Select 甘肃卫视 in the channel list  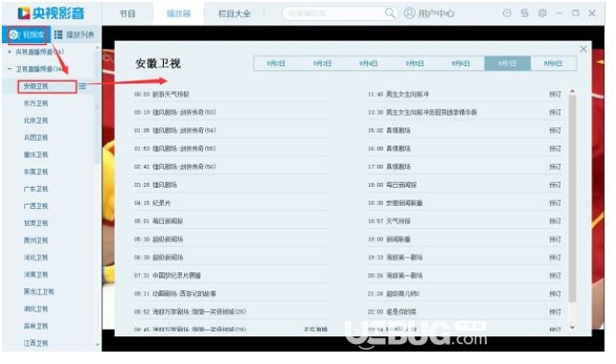pyautogui.click(x=35, y=223)
